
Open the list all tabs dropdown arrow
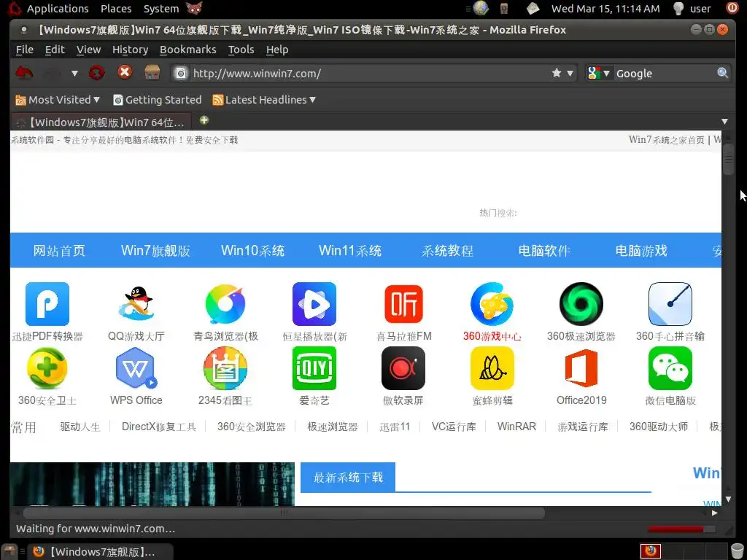(724, 122)
